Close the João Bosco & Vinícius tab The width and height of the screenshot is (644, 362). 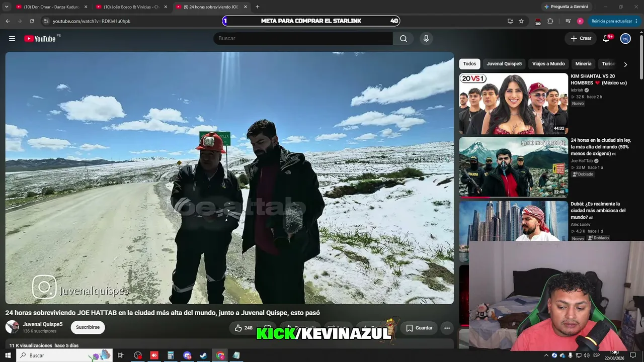(x=166, y=7)
